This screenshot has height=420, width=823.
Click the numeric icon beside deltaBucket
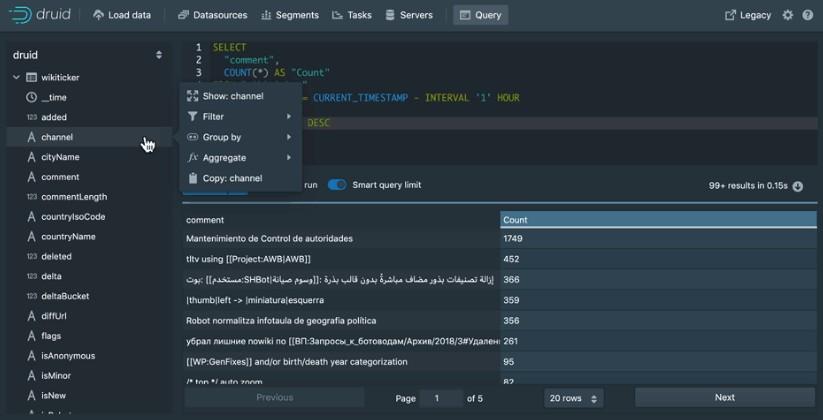point(31,296)
